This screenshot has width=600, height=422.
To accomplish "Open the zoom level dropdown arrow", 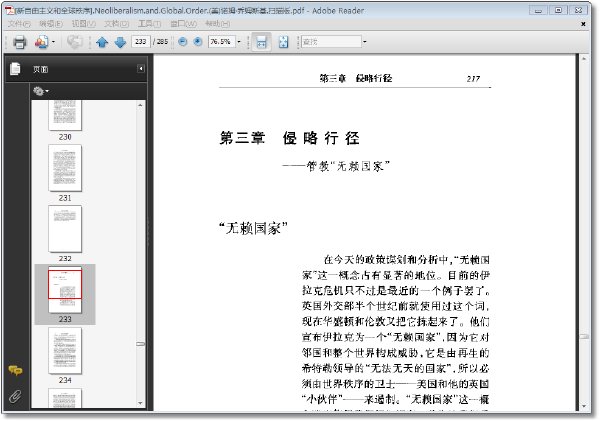I will (239, 41).
